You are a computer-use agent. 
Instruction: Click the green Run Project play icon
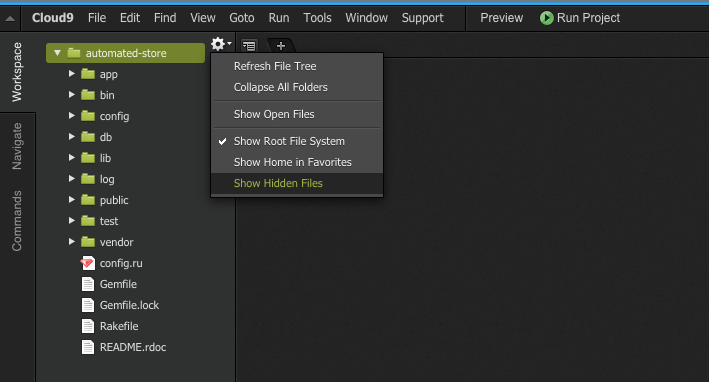pyautogui.click(x=546, y=18)
